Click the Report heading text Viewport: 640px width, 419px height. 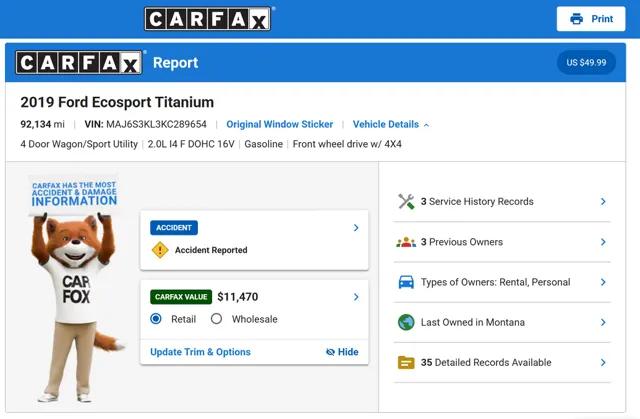[176, 63]
